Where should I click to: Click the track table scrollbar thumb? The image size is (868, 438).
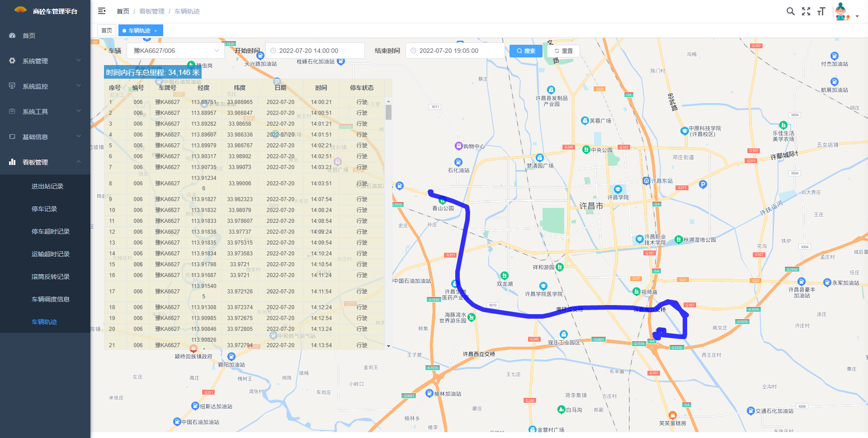tap(388, 112)
